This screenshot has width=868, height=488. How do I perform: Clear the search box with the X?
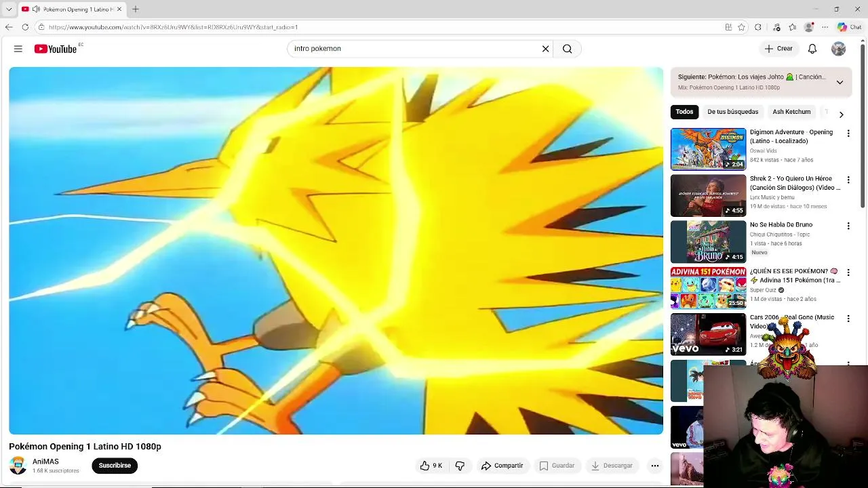click(x=545, y=49)
